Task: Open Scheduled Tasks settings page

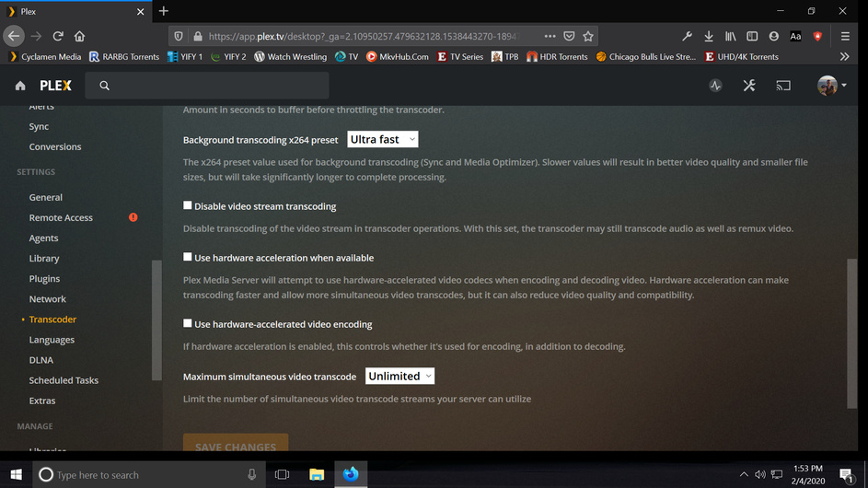Action: pyautogui.click(x=64, y=380)
